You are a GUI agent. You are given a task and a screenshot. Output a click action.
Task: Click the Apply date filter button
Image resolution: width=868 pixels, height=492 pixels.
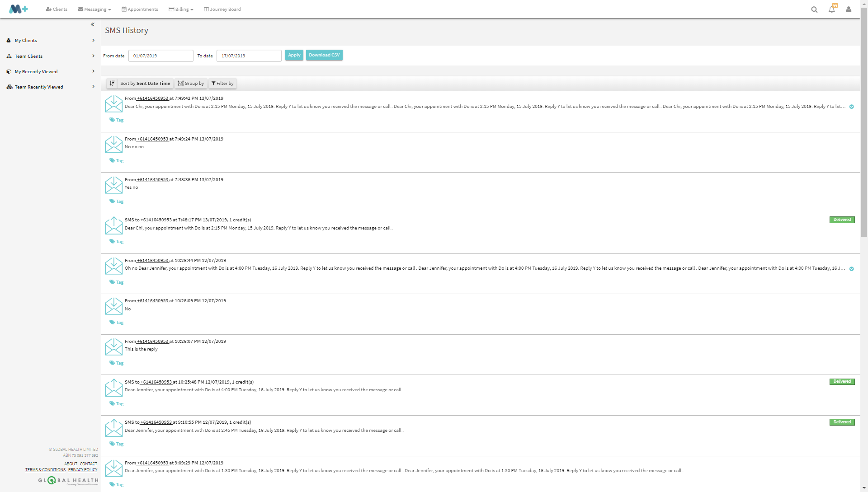[x=294, y=55]
